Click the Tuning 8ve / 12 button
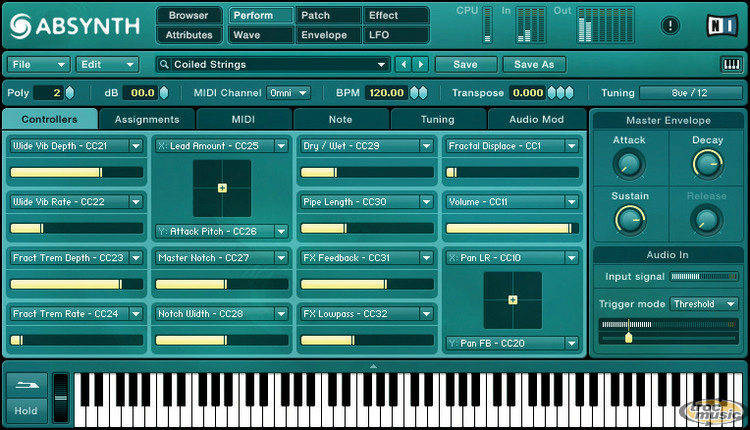This screenshot has height=430, width=750. tap(690, 93)
